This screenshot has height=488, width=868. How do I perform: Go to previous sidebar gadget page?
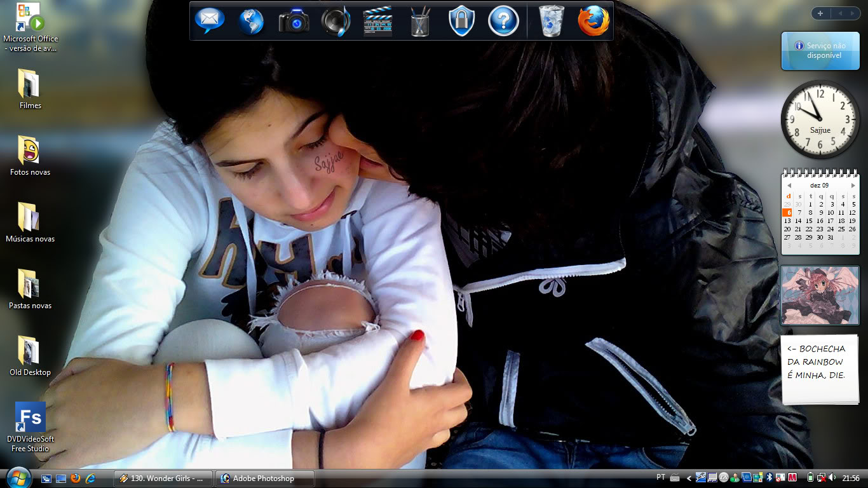[x=839, y=13]
